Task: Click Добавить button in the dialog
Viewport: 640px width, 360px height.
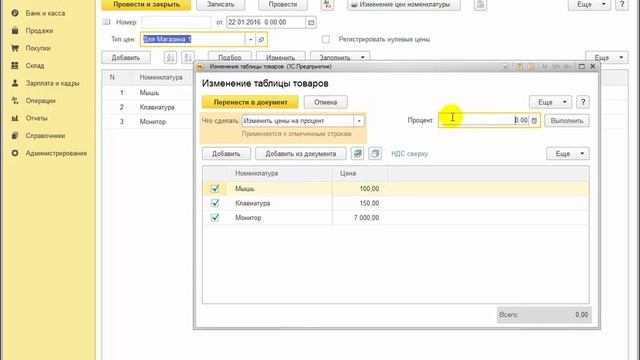Action: click(226, 153)
